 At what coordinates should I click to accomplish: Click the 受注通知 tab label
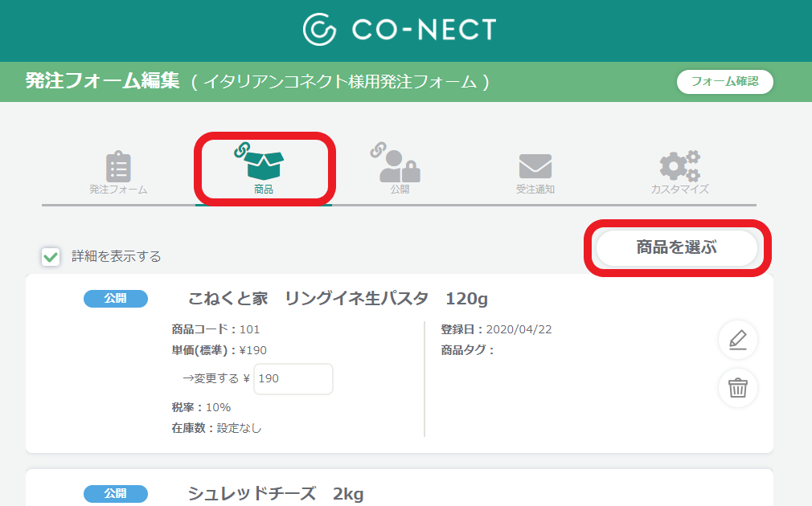535,190
